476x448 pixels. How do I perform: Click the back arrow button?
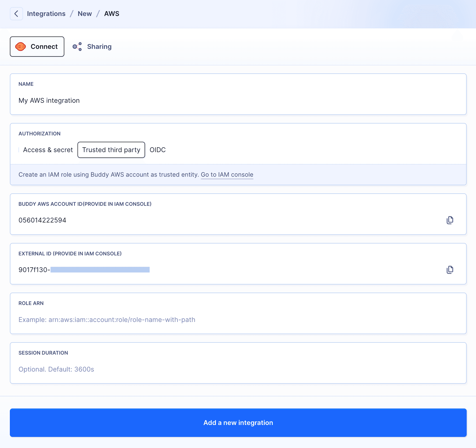[16, 14]
